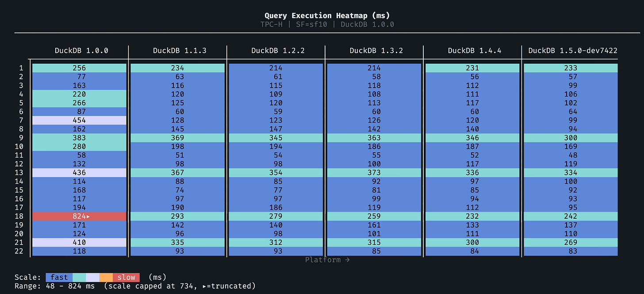Click the 367 cell under DuckDB 1.1.3
This screenshot has width=644, height=294.
tap(178, 173)
